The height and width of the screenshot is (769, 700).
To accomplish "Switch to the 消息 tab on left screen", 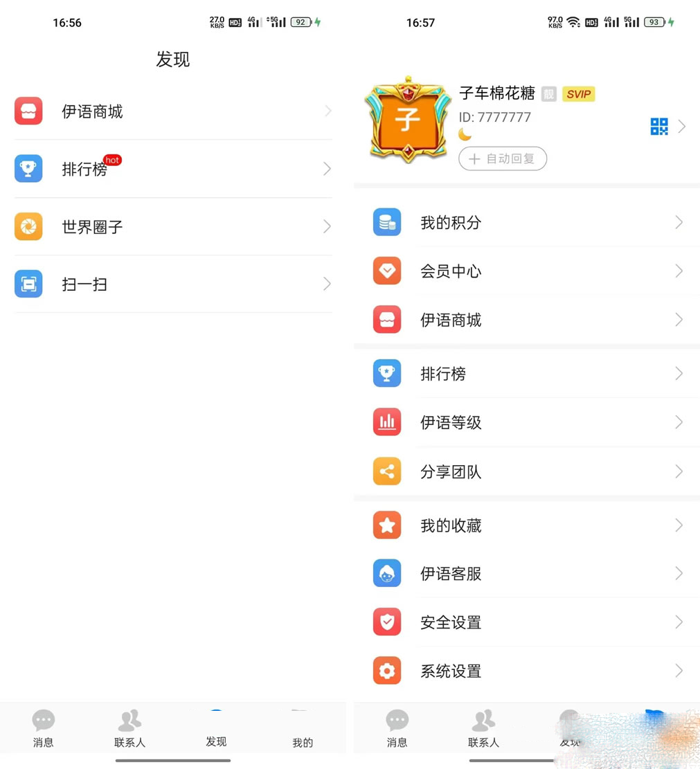I will (x=43, y=728).
